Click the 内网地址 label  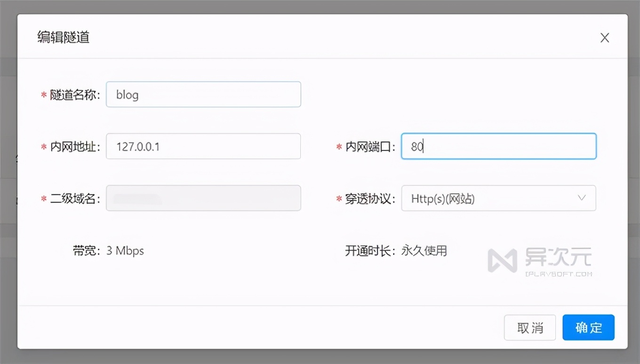[x=74, y=147]
